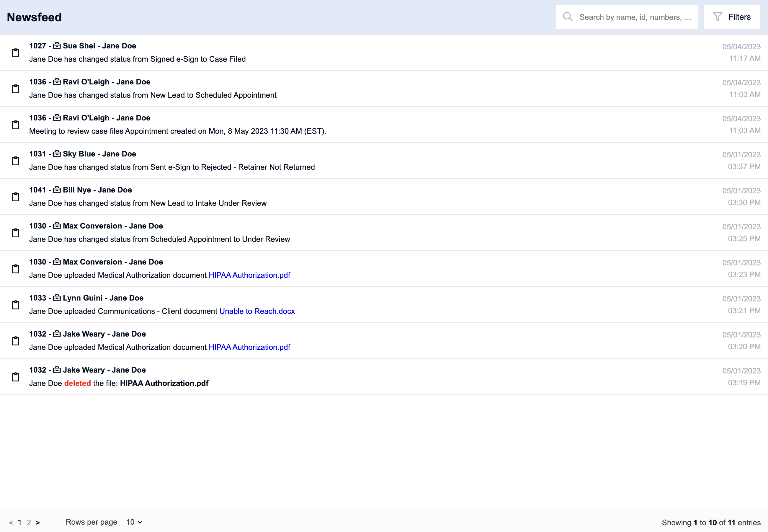The height and width of the screenshot is (532, 768).
Task: Click briefcase icon in Ravi O'Leigh appointment row
Action: [57, 118]
